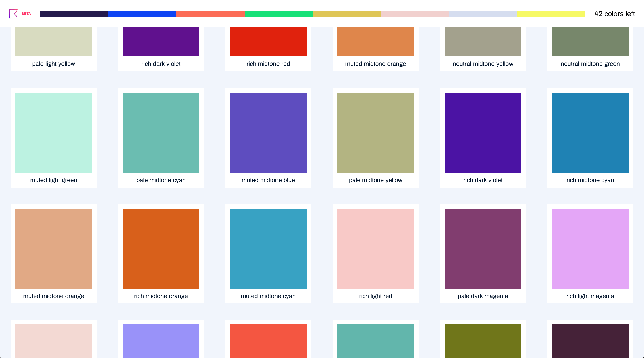Image resolution: width=644 pixels, height=358 pixels.
Task: Click the 'pale midtone cyan' label
Action: click(161, 180)
